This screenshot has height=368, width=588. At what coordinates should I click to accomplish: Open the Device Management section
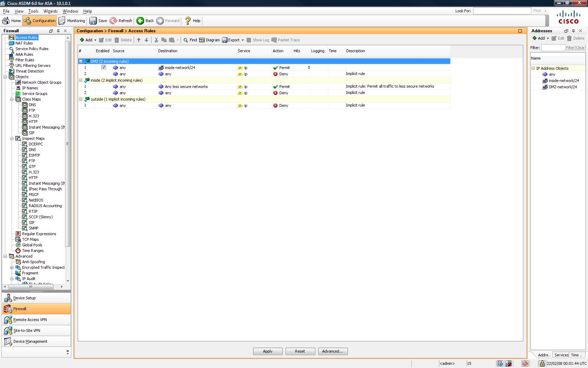click(36, 341)
